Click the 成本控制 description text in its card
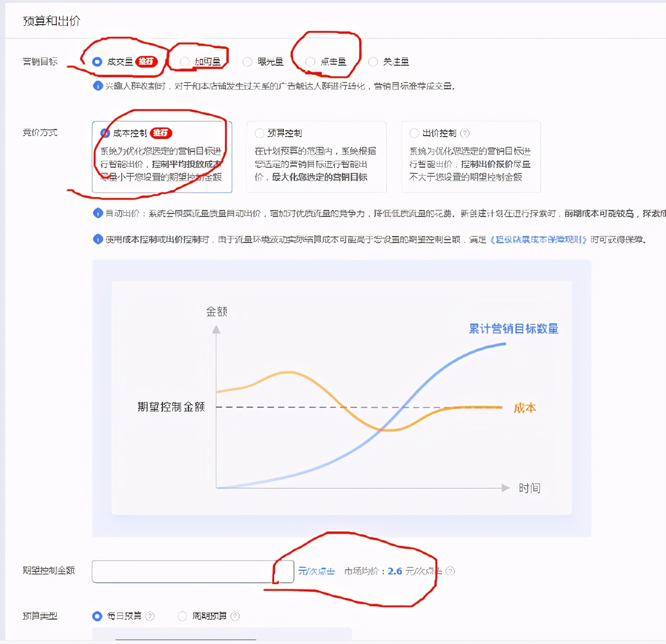Image resolution: width=666 pixels, height=644 pixels. [161, 164]
